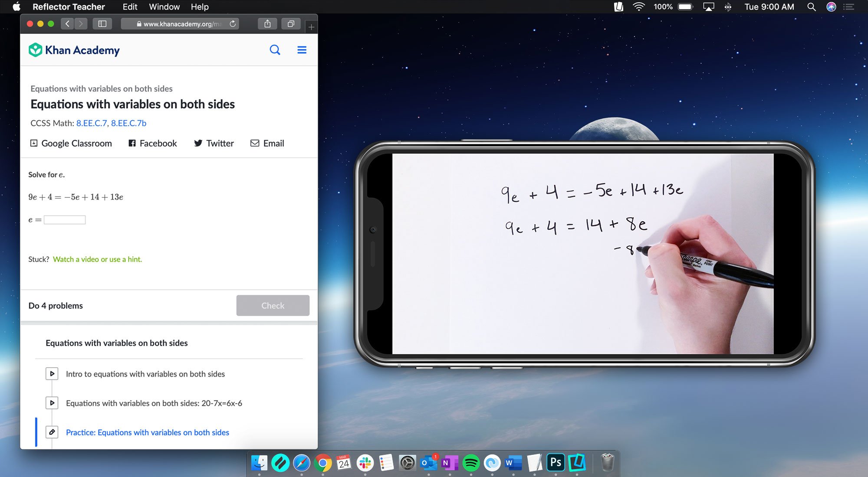The height and width of the screenshot is (477, 868).
Task: Open Safari share sheet
Action: point(267,24)
